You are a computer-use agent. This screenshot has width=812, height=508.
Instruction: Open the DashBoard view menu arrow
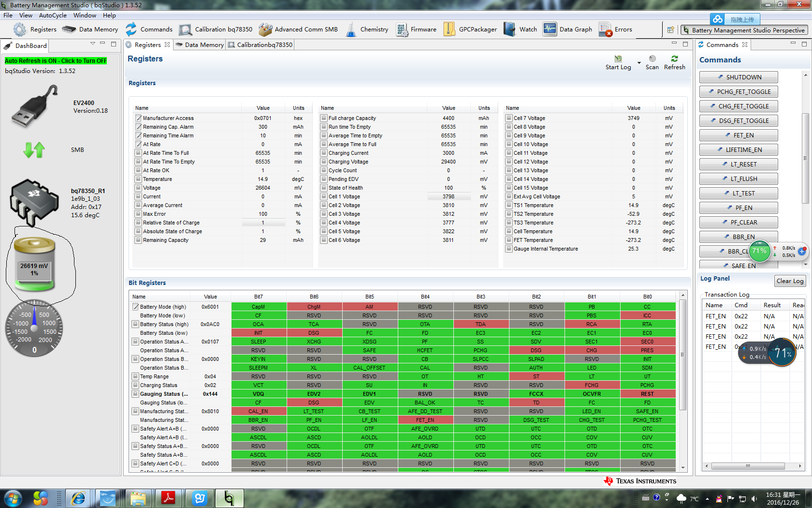pyautogui.click(x=93, y=44)
